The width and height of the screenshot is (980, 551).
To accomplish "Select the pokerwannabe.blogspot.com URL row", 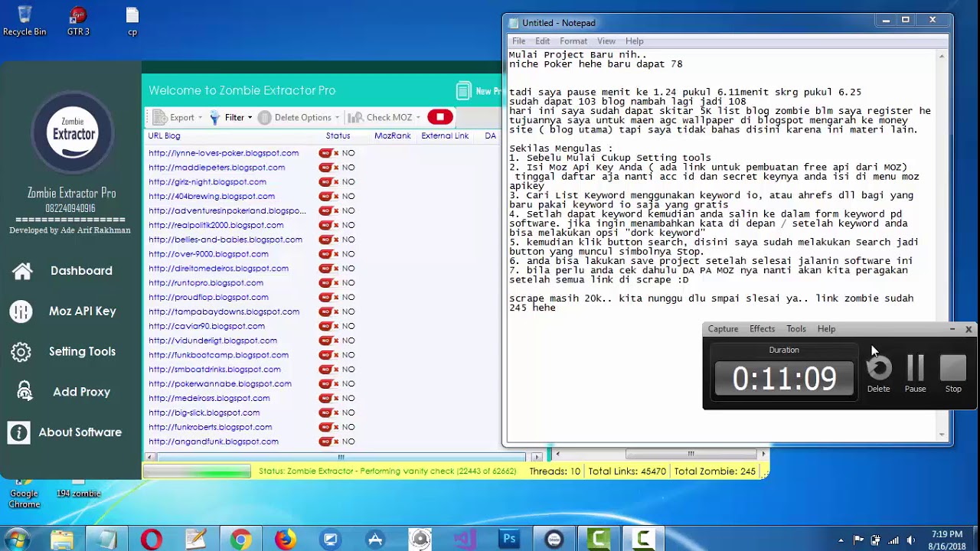I will (x=220, y=384).
